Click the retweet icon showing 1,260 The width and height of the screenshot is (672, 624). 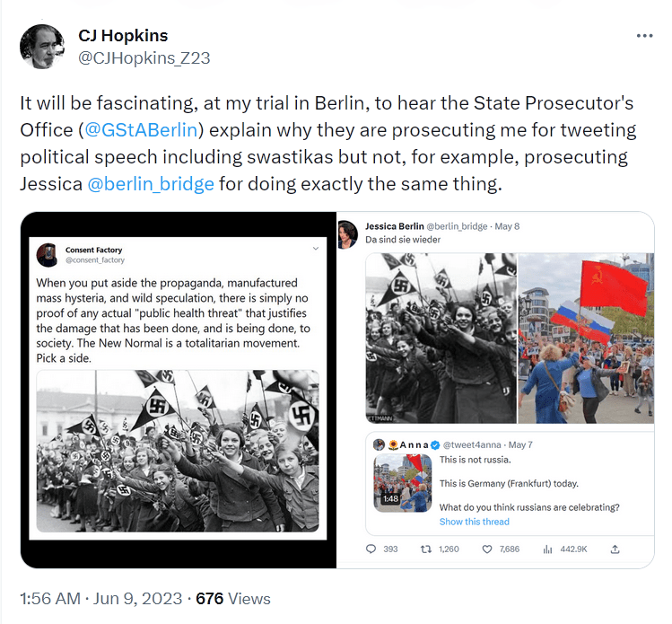coord(426,549)
